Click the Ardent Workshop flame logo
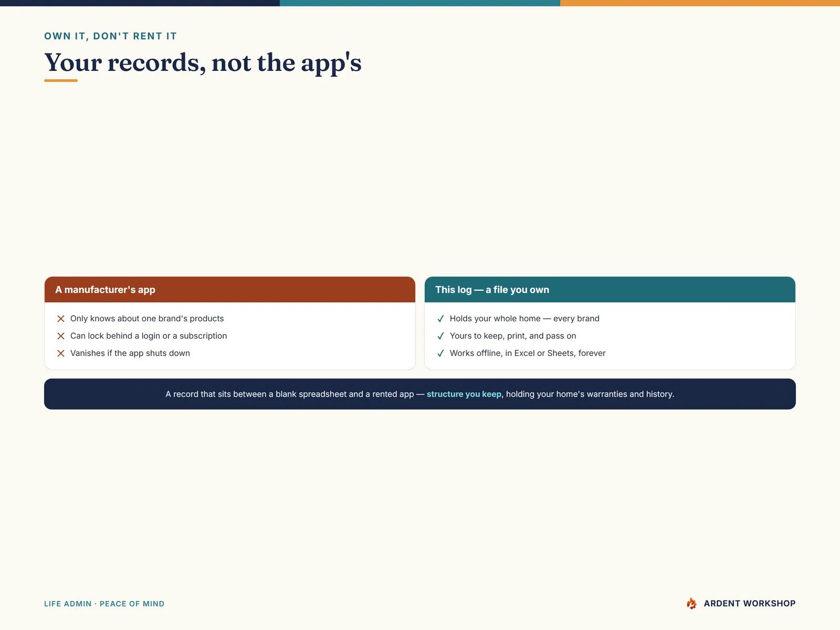The width and height of the screenshot is (840, 630). click(691, 603)
